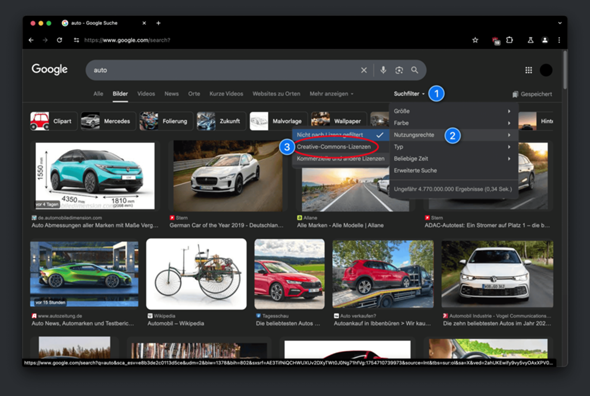Open the News tab

(x=172, y=94)
